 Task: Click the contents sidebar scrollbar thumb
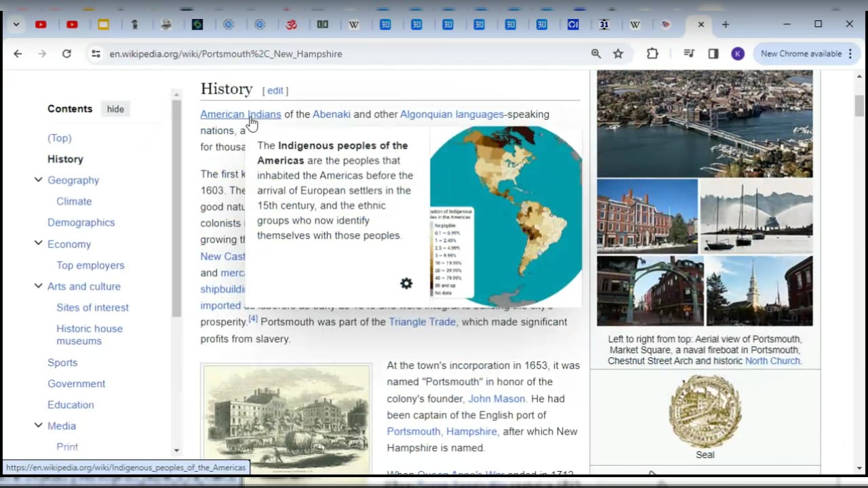point(176,208)
